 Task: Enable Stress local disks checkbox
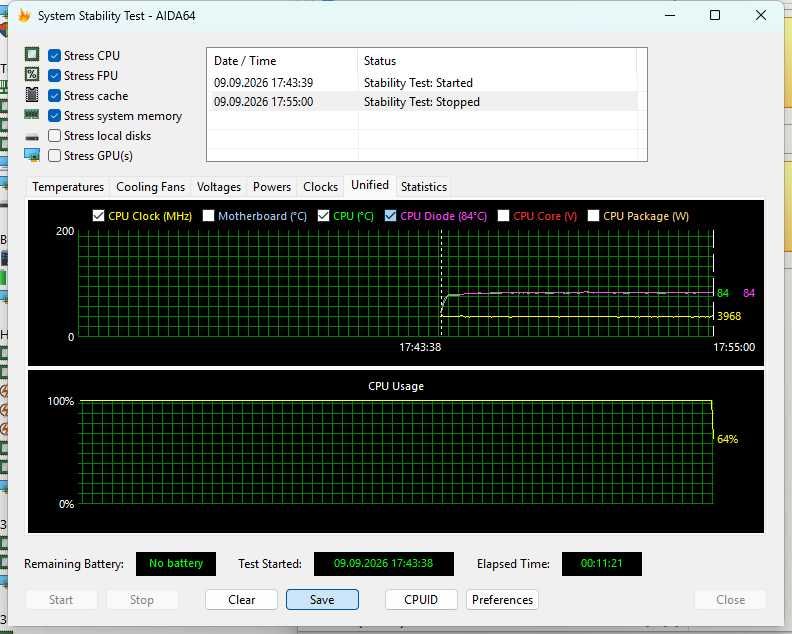(x=55, y=136)
